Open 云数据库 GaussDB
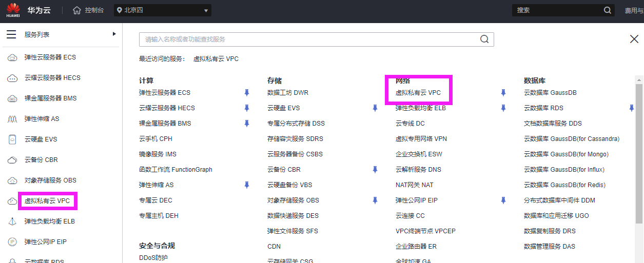 550,93
